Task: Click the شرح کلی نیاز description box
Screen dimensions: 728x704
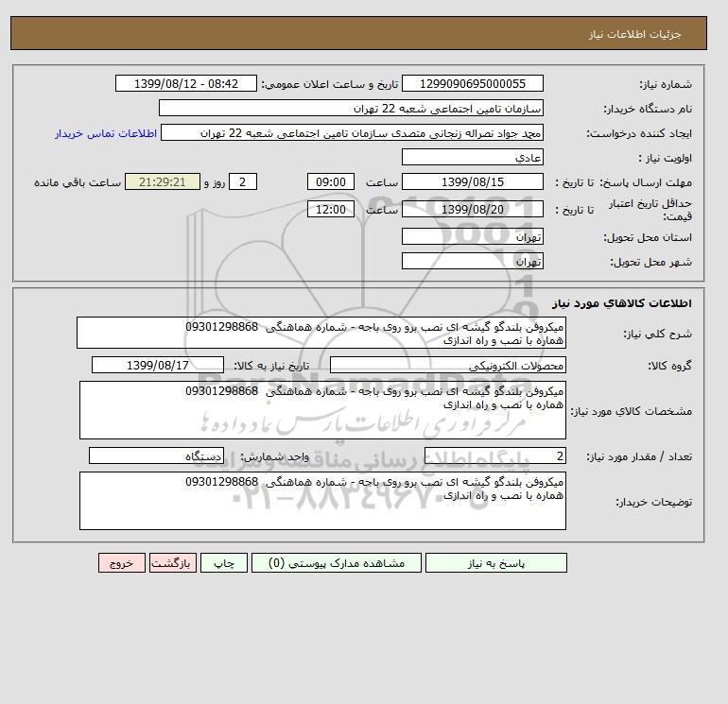Action: pyautogui.click(x=321, y=333)
